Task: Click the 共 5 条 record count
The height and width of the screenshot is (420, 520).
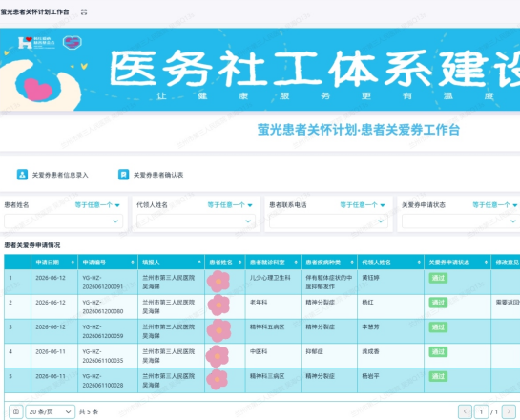Action: 89,411
